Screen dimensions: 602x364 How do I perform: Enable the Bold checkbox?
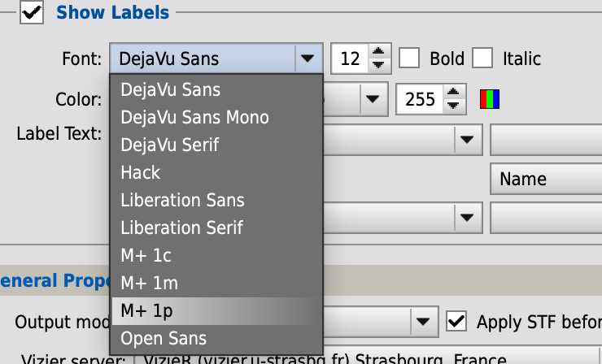tap(409, 58)
